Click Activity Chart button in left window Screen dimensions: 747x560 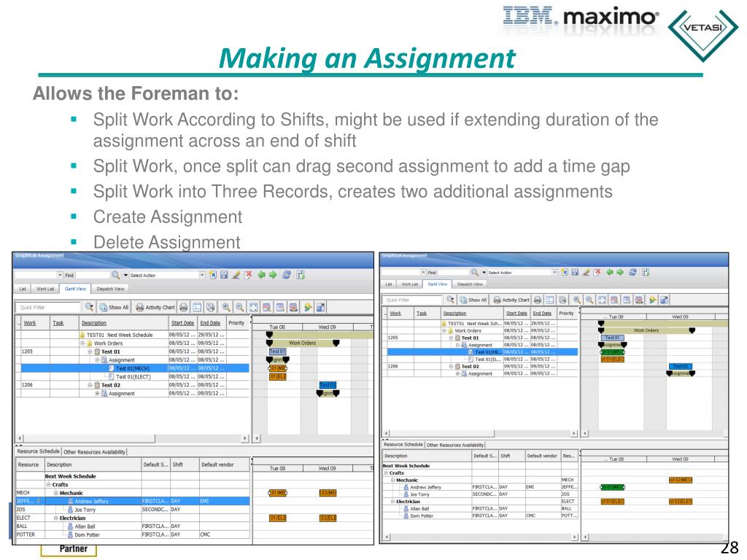(x=156, y=308)
